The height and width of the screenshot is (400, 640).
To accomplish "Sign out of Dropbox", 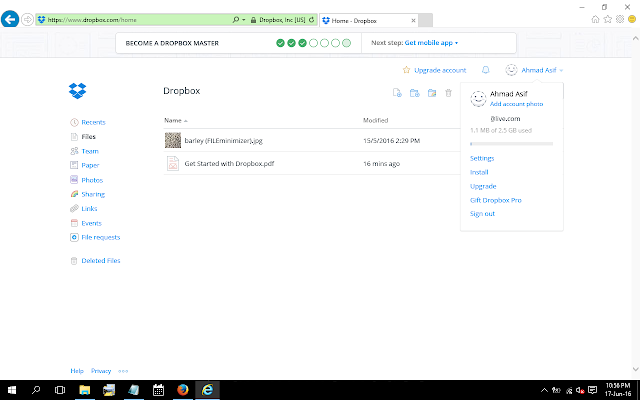I will click(482, 213).
